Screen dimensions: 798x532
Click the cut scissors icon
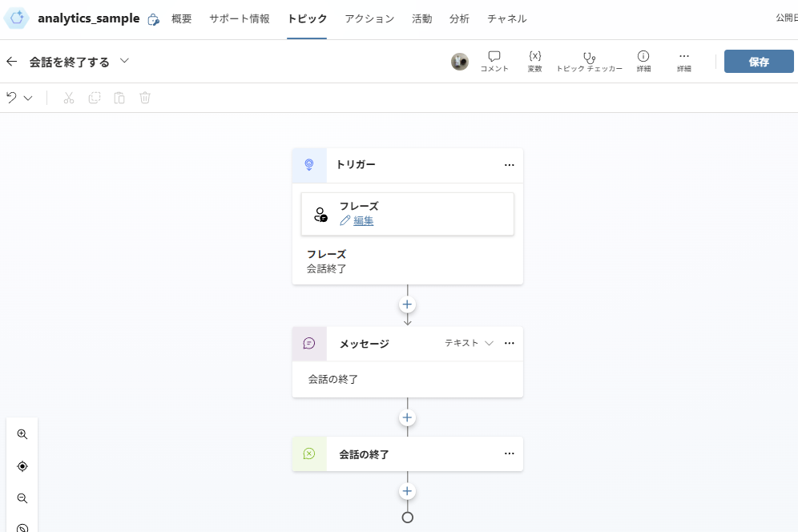click(69, 98)
